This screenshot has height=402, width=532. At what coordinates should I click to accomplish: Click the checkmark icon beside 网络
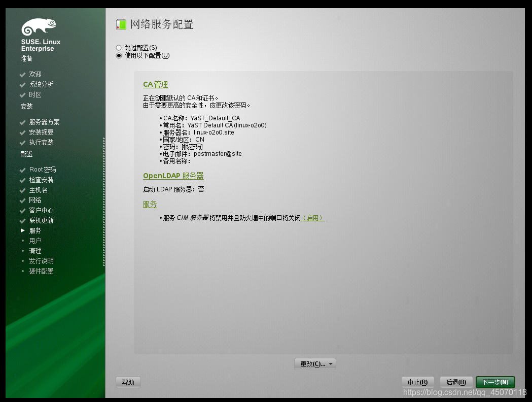point(23,200)
